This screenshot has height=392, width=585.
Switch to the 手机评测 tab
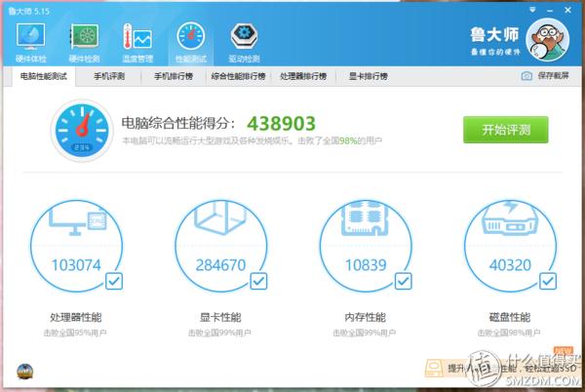click(x=109, y=76)
